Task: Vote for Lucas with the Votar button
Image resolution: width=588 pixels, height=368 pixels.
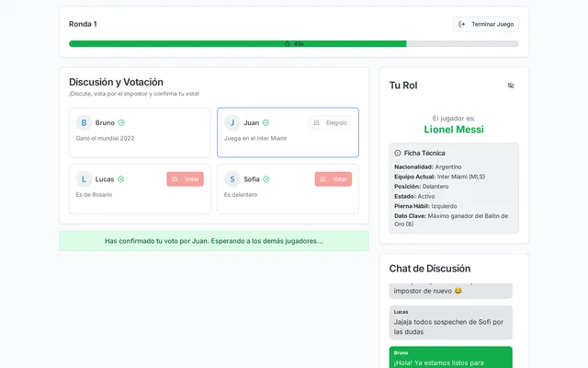Action: coord(186,179)
